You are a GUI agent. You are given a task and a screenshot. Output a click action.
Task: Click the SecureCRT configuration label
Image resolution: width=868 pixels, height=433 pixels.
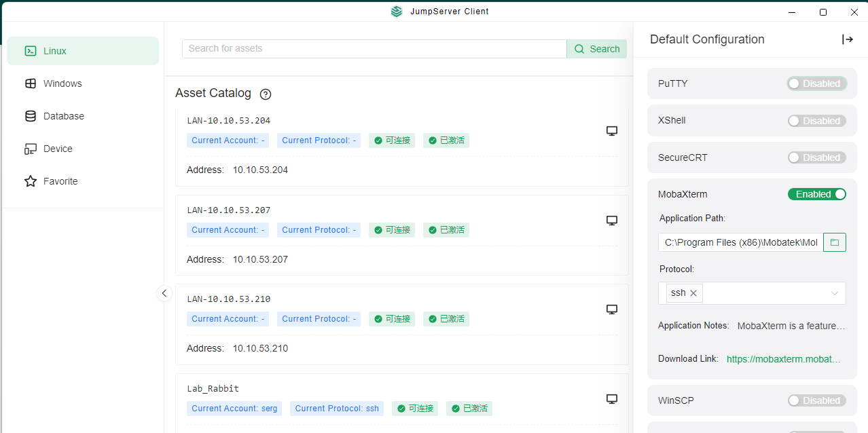pos(683,157)
